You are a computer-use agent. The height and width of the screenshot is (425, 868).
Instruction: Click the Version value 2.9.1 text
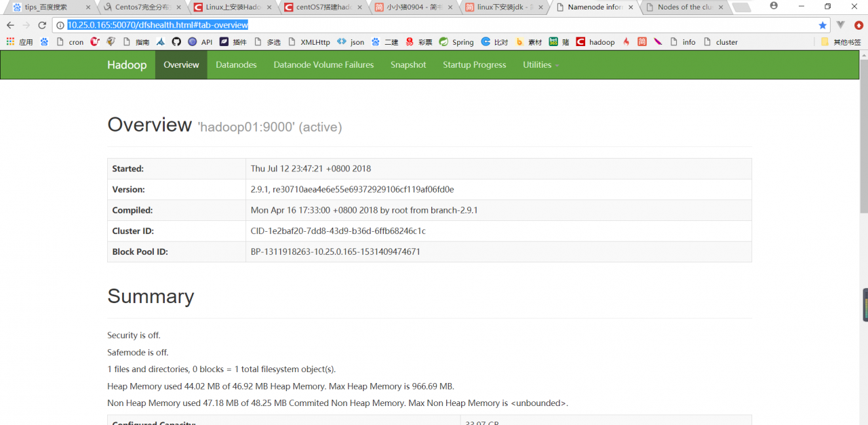(352, 190)
